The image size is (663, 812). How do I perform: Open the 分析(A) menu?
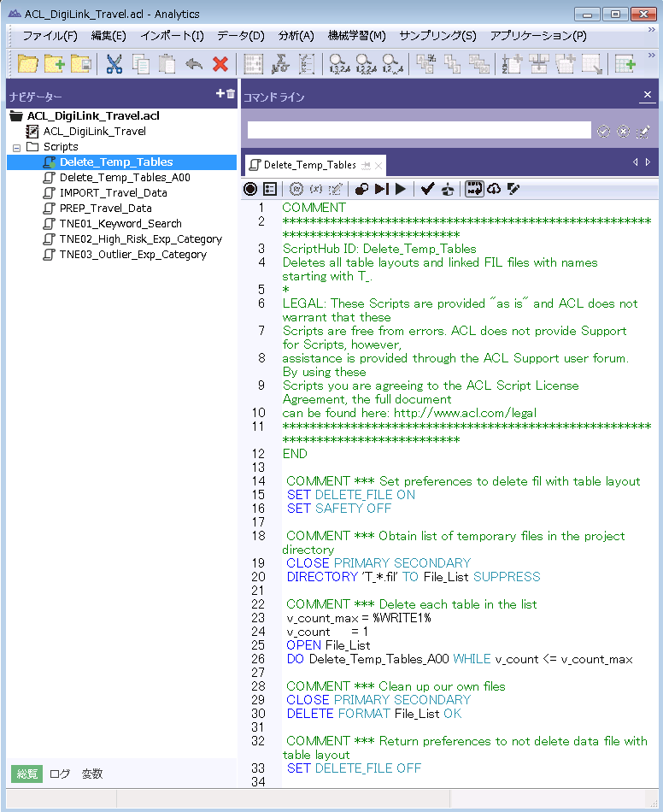296,36
